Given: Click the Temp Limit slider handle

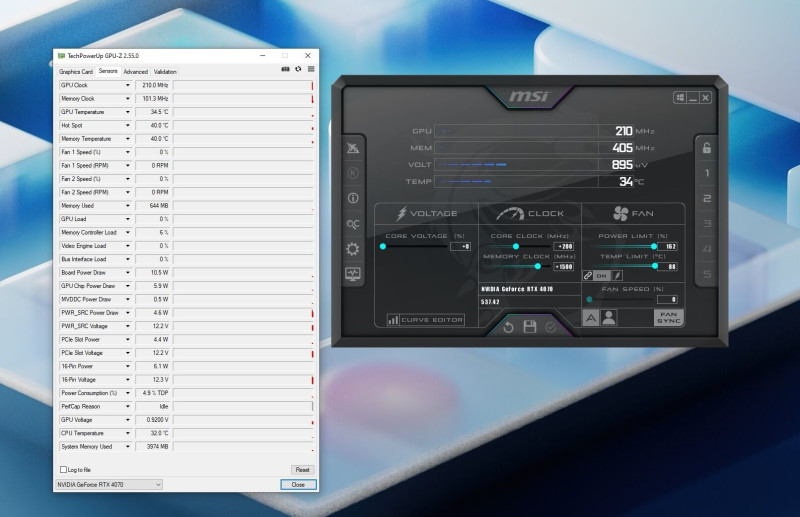Looking at the screenshot, I should (x=655, y=266).
